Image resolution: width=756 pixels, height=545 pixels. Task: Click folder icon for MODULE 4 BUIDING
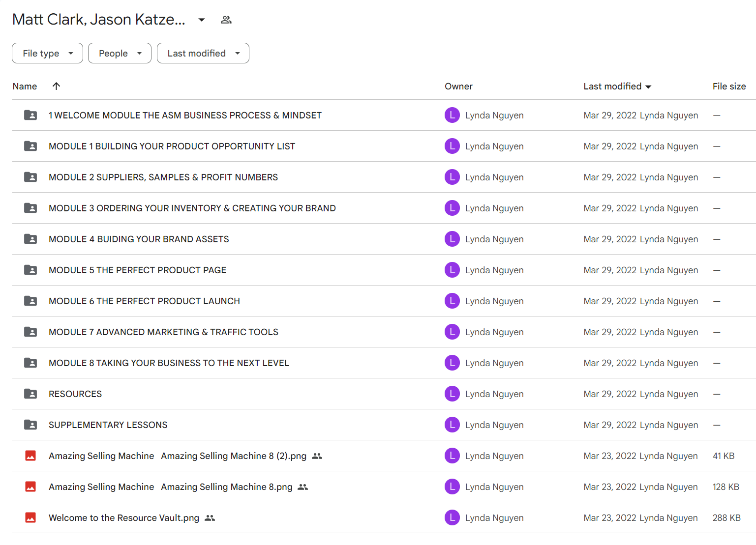pyautogui.click(x=30, y=239)
